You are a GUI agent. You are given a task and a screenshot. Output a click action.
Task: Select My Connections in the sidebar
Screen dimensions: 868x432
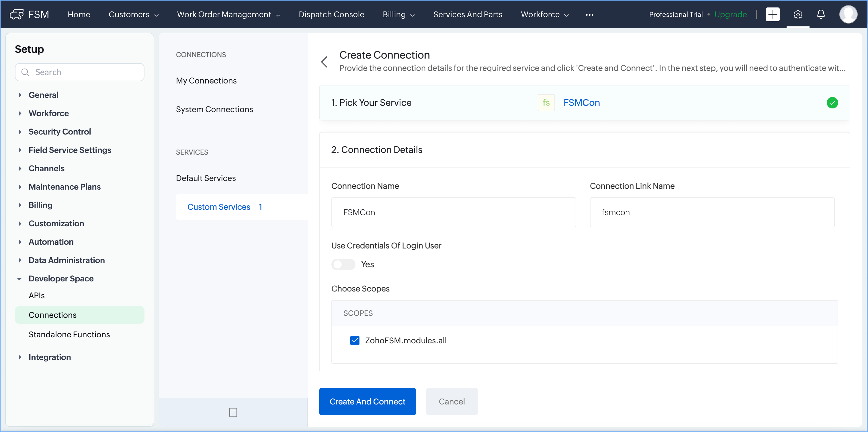pos(206,81)
